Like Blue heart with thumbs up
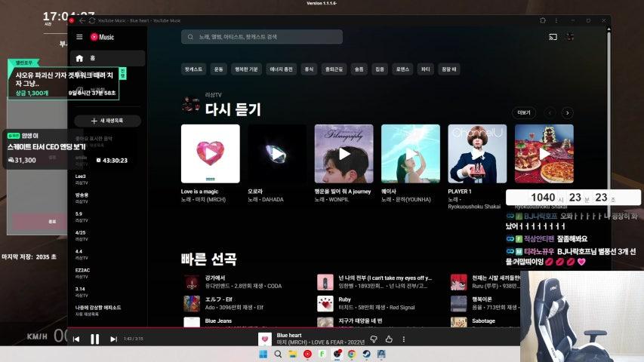This screenshot has height=362, width=644. pyautogui.click(x=389, y=339)
